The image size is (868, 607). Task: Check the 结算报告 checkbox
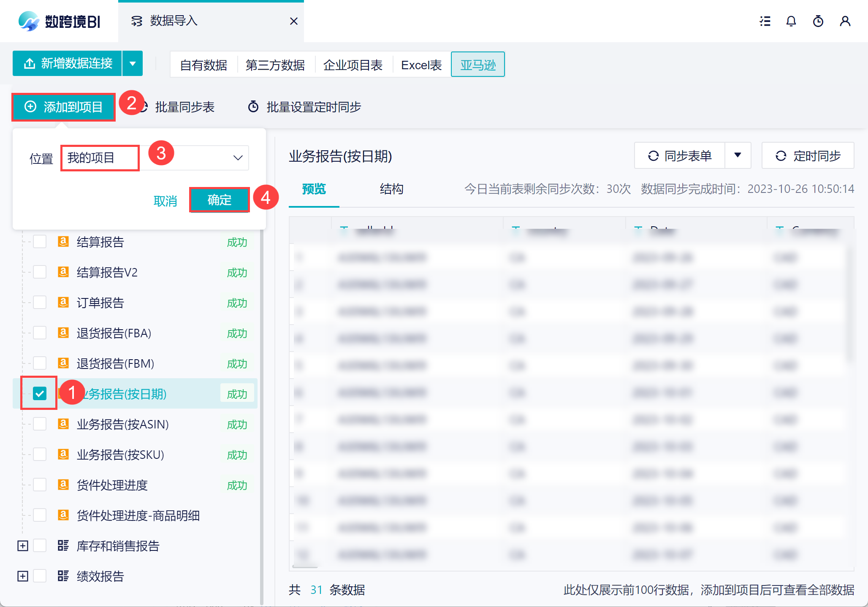tap(40, 242)
